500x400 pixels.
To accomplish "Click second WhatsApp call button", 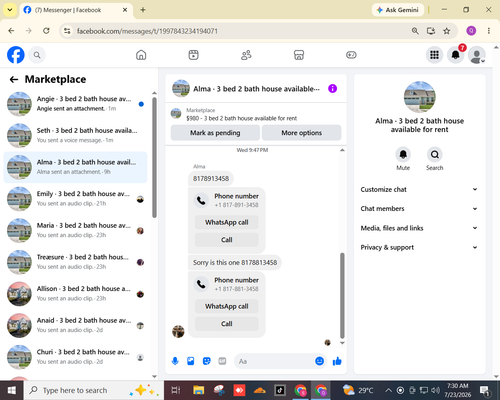I will coord(227,306).
